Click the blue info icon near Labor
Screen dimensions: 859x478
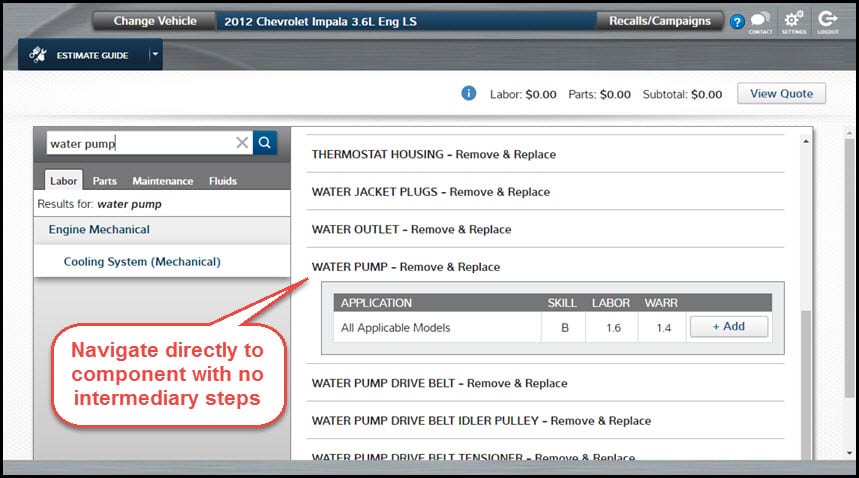tap(468, 94)
